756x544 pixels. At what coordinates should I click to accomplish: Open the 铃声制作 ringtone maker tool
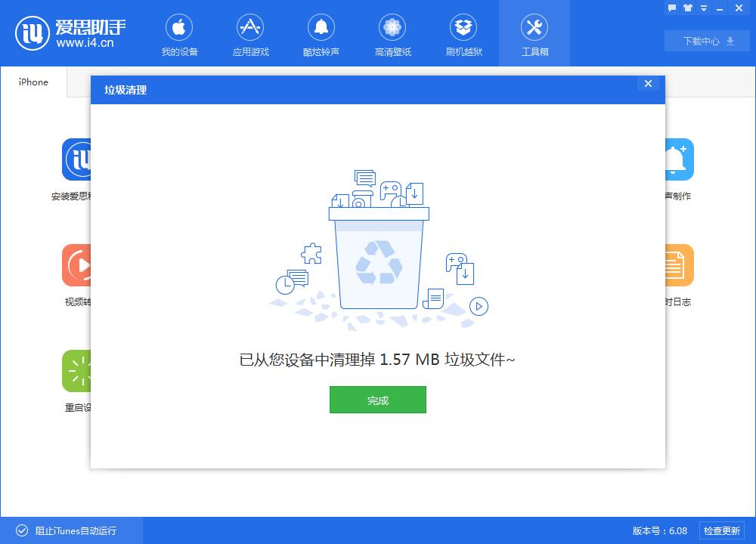[x=677, y=159]
